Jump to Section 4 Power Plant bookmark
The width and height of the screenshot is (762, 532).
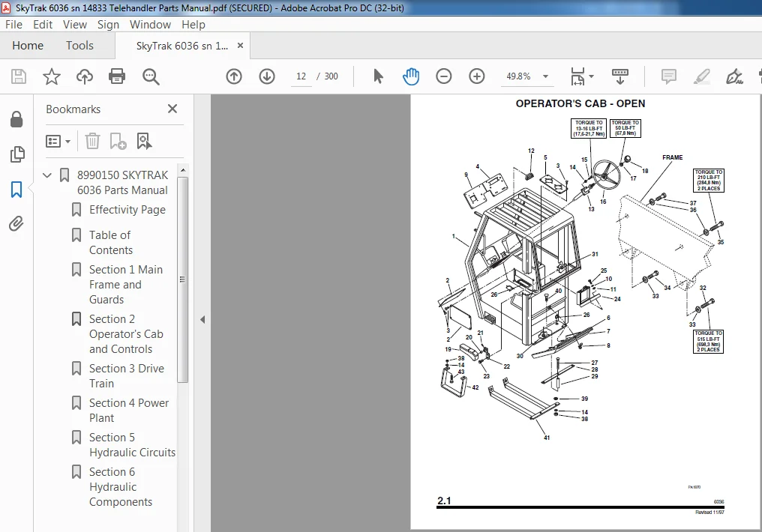tap(129, 410)
